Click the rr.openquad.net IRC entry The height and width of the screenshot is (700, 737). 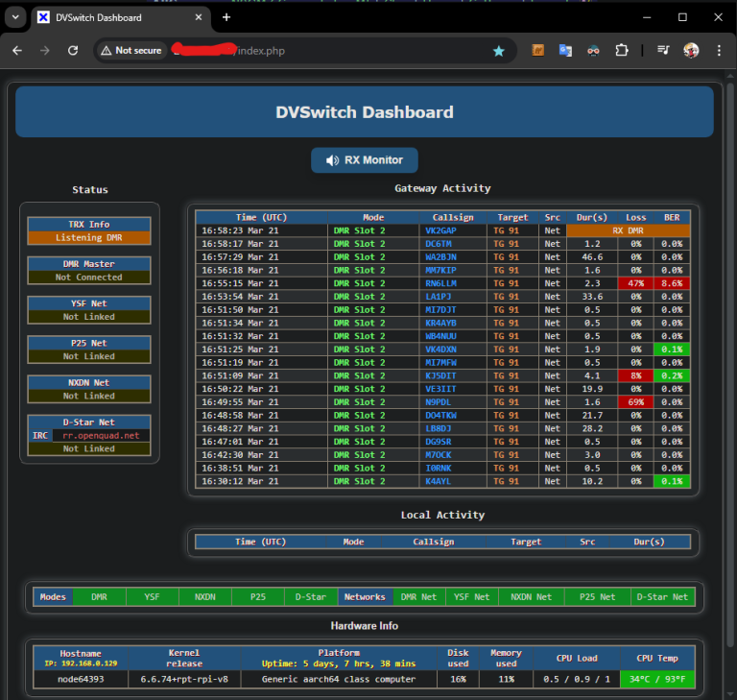point(101,435)
